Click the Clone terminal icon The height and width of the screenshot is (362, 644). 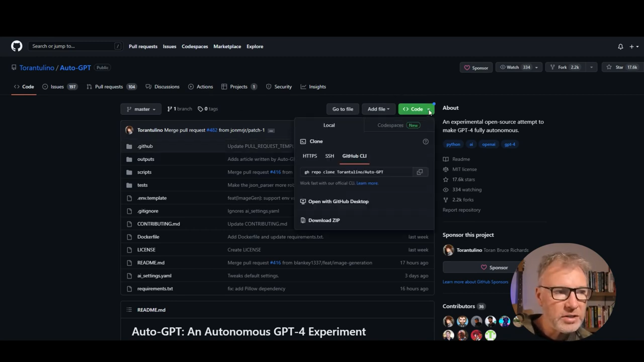point(303,142)
